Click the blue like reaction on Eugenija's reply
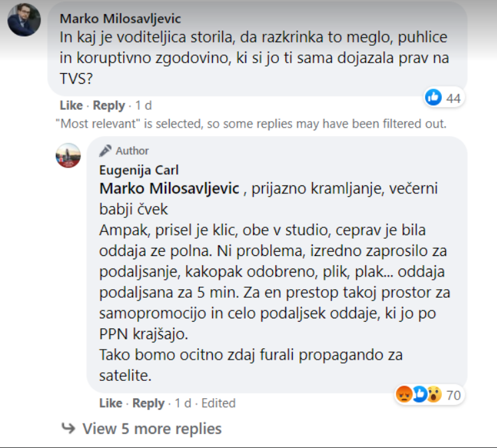The height and width of the screenshot is (448, 497). [x=419, y=395]
